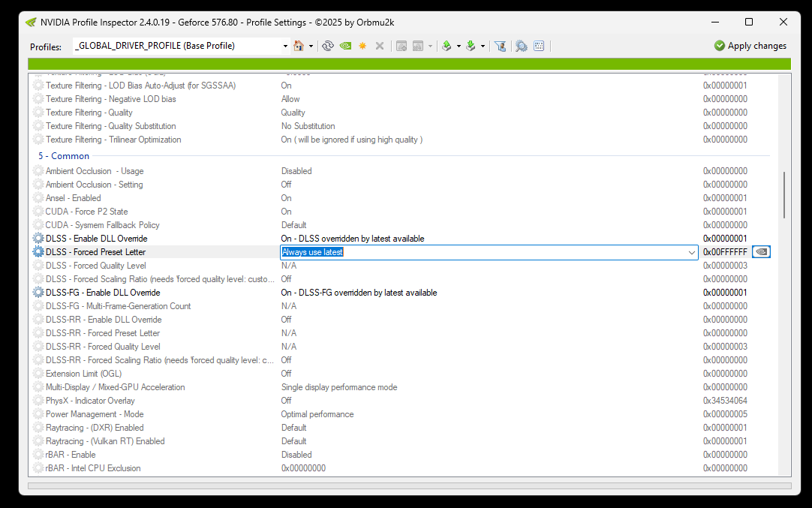This screenshot has height=508, width=812.
Task: Select rBAR - Intel CPU Exclusion row
Action: (x=401, y=468)
